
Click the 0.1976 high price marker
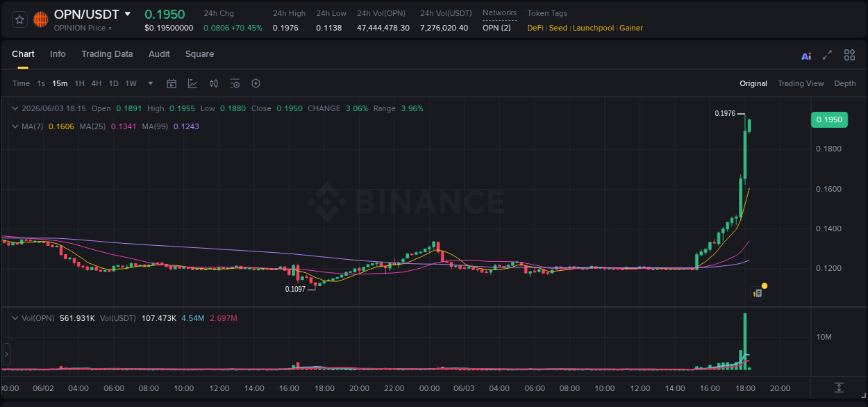[725, 113]
